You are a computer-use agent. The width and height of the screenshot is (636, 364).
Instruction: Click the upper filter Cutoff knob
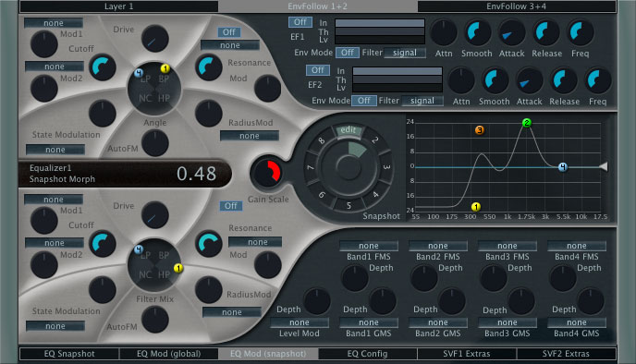click(103, 67)
